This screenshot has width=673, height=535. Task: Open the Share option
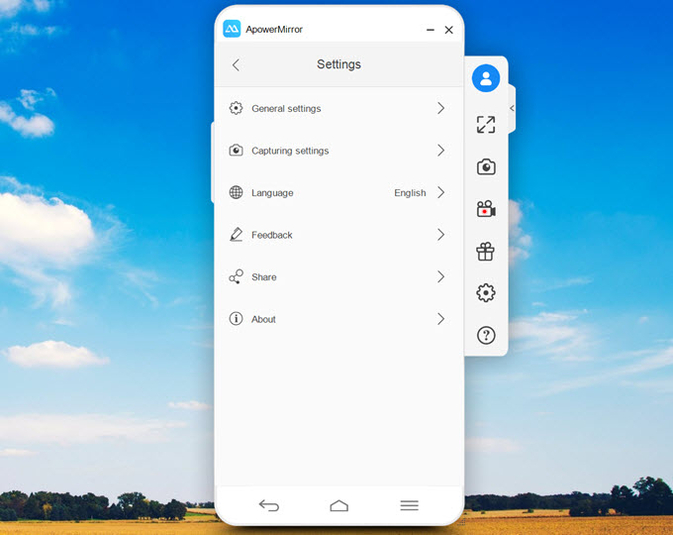coord(339,277)
